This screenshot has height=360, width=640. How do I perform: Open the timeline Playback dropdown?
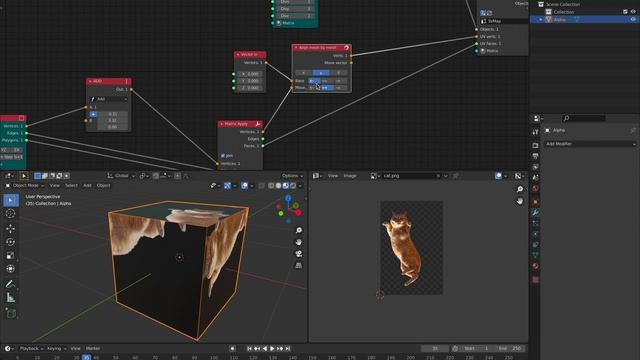pos(31,349)
